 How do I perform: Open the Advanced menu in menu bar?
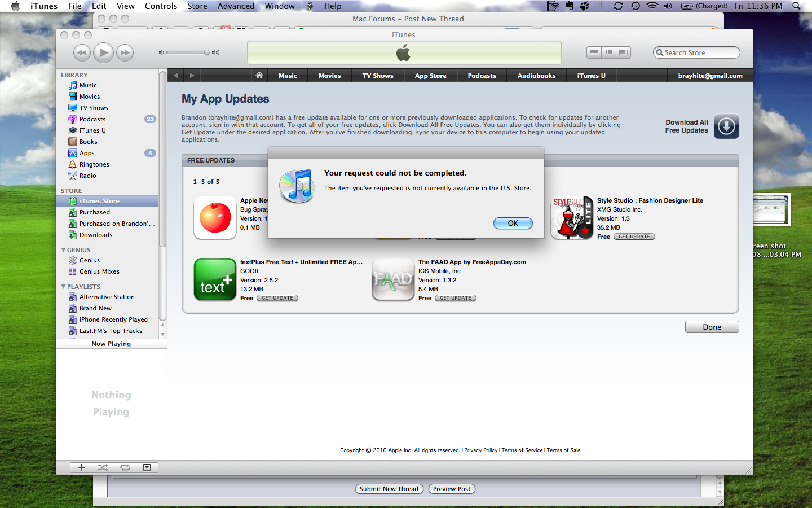tap(236, 6)
